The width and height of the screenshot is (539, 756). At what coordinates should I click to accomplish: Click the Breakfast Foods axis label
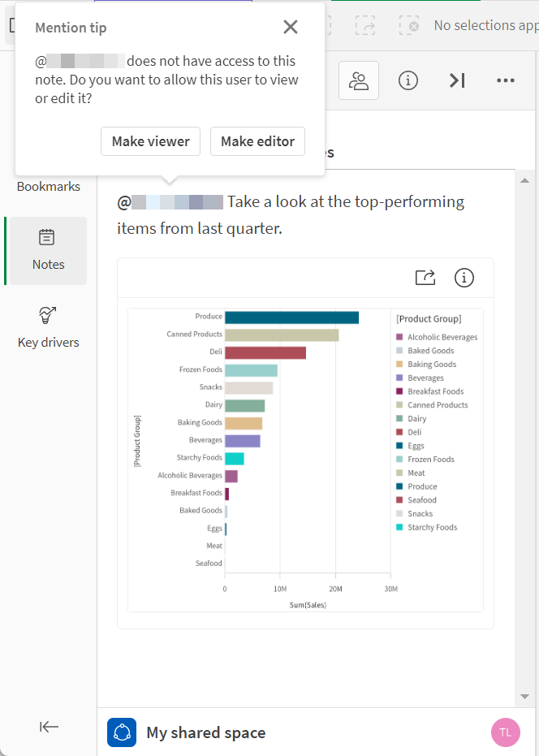pyautogui.click(x=196, y=493)
